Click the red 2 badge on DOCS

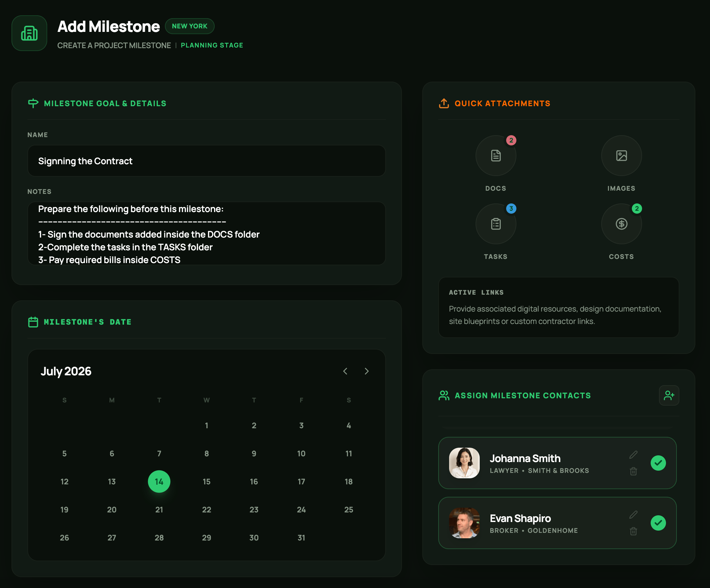(511, 140)
